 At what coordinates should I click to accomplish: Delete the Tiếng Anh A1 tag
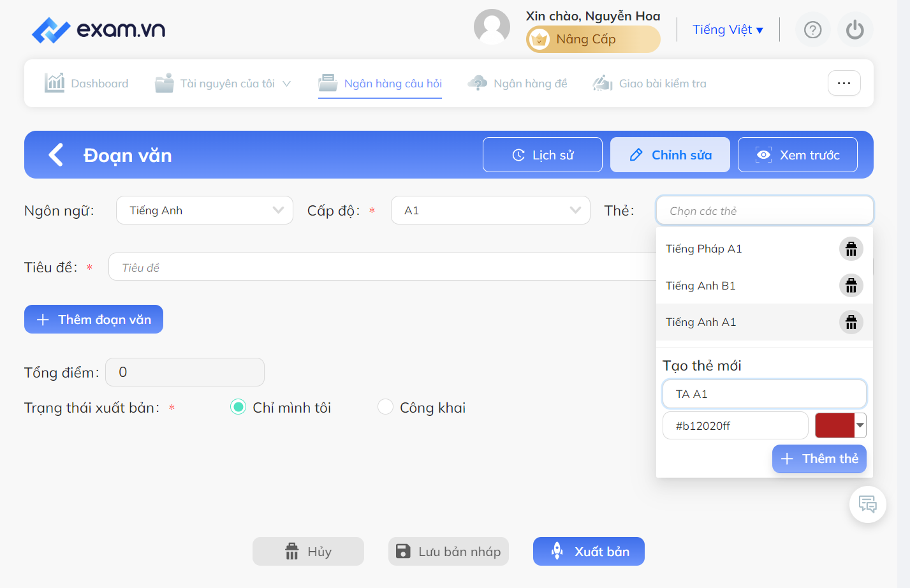point(851,322)
